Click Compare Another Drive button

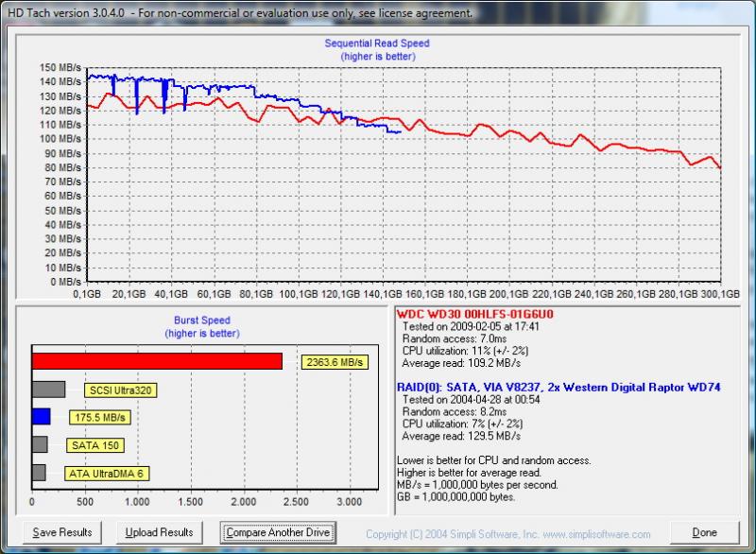(278, 532)
